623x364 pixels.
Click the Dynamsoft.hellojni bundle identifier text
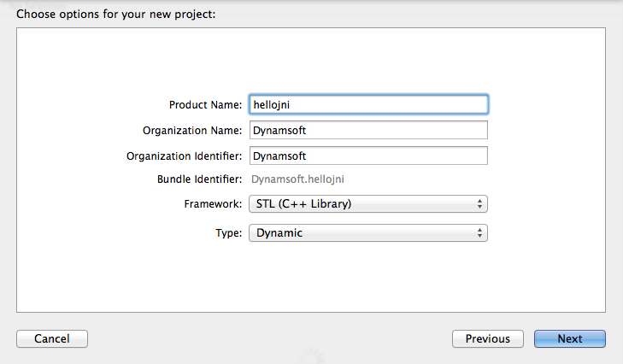tap(297, 179)
